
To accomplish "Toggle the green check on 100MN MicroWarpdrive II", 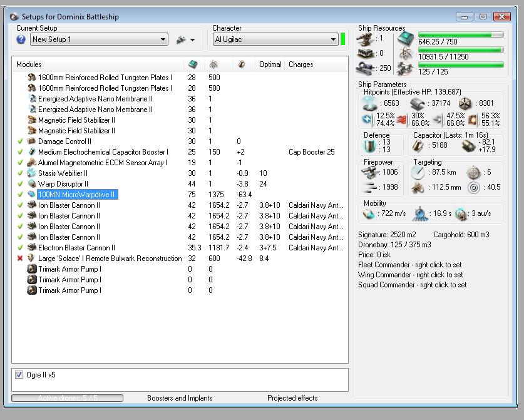I will click(20, 195).
